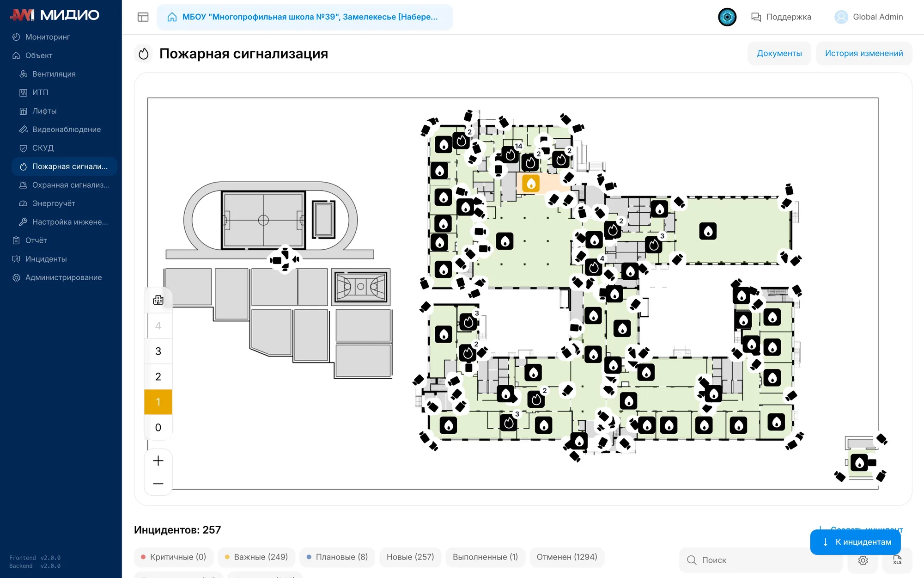Viewport: 924px width, 578px height.
Task: Open Энергоучёт section
Action: pyautogui.click(x=54, y=203)
